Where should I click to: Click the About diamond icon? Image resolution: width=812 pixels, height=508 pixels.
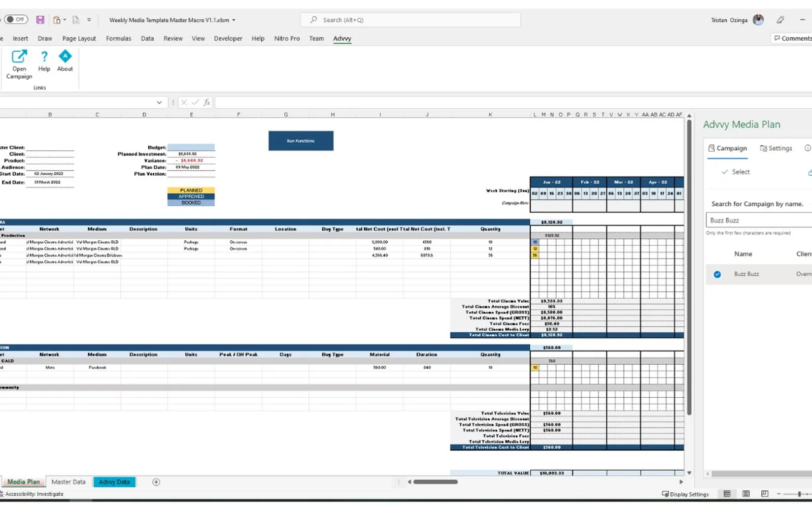point(65,56)
